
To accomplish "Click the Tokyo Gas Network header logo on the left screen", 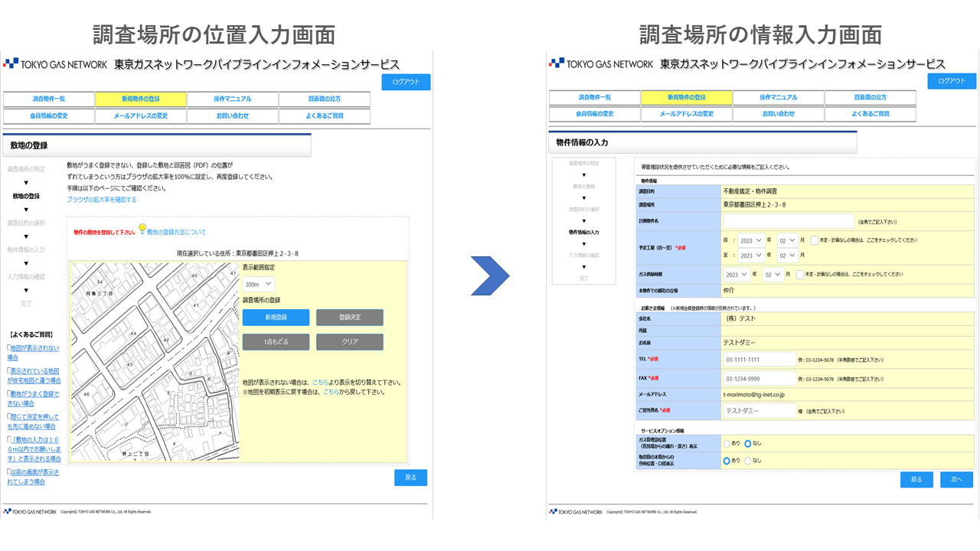I will (55, 64).
